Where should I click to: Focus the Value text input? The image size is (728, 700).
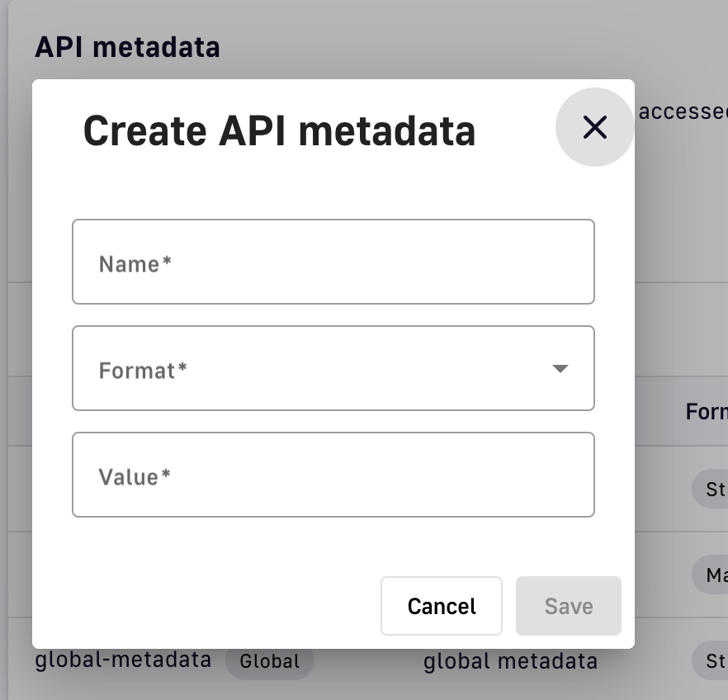[333, 475]
